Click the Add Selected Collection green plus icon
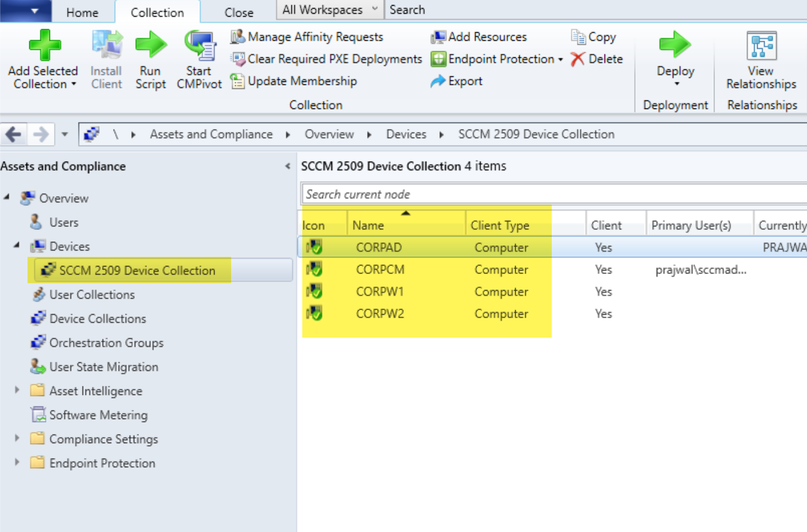807x532 pixels. pyautogui.click(x=45, y=45)
